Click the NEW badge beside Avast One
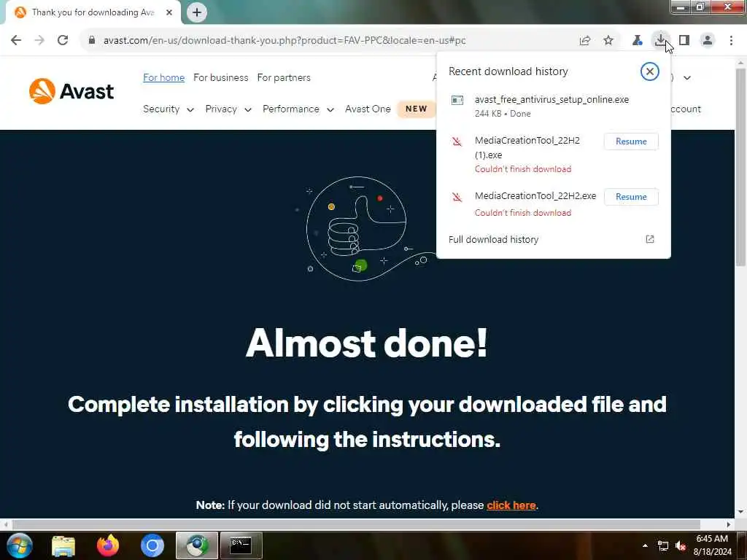Image resolution: width=747 pixels, height=560 pixels. point(417,109)
